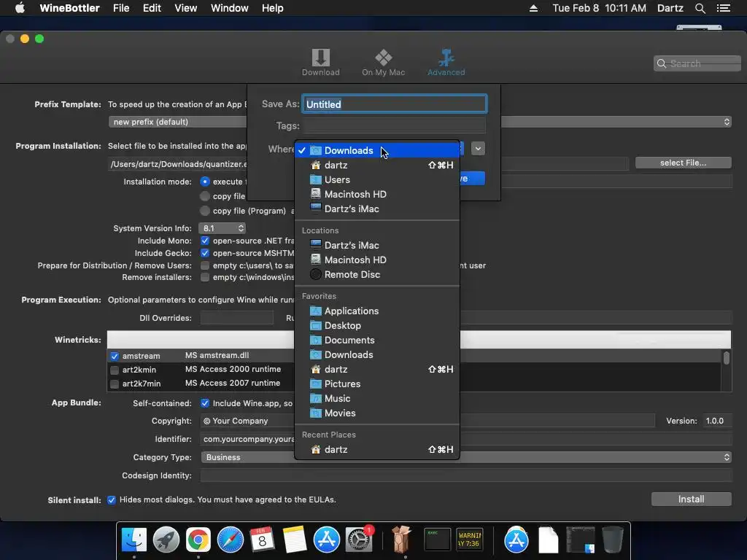This screenshot has width=747, height=560.
Task: Open Spotlight search in menu bar
Action: tap(700, 8)
